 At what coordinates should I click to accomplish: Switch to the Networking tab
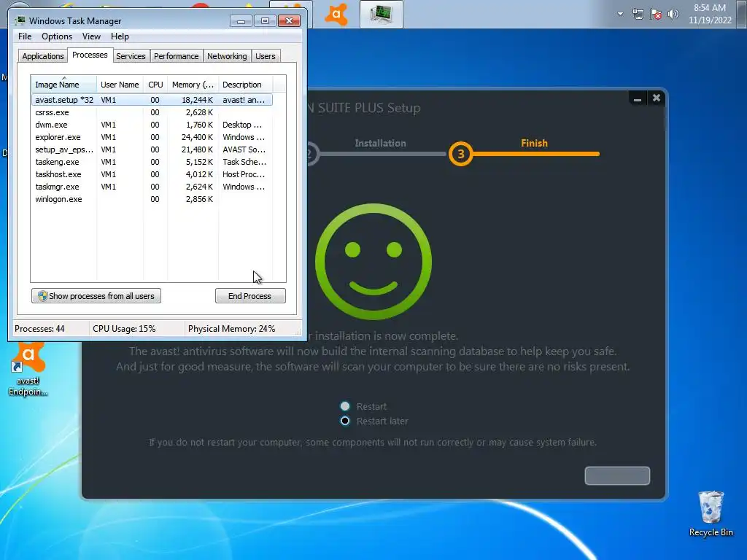tap(227, 56)
